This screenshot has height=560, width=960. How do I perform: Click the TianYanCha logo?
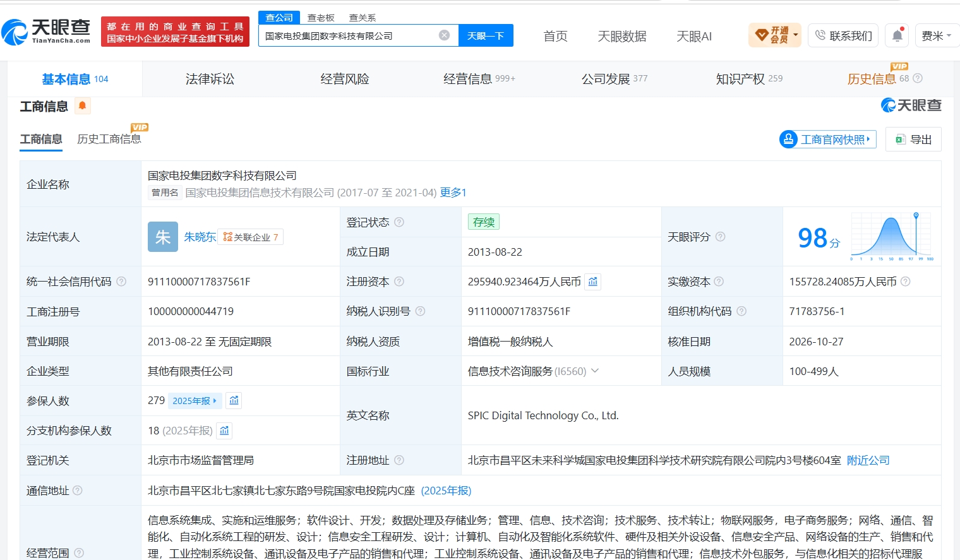click(46, 32)
